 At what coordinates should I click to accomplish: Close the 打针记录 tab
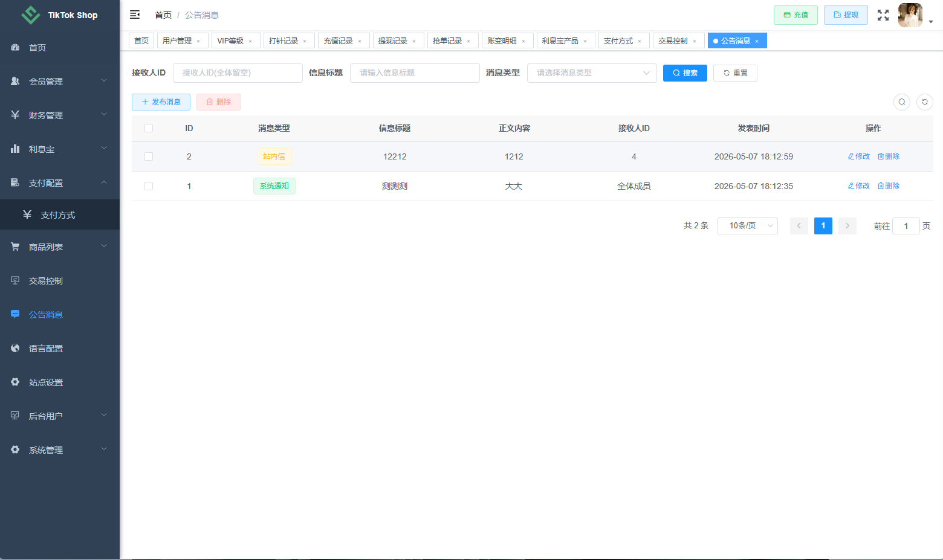305,41
